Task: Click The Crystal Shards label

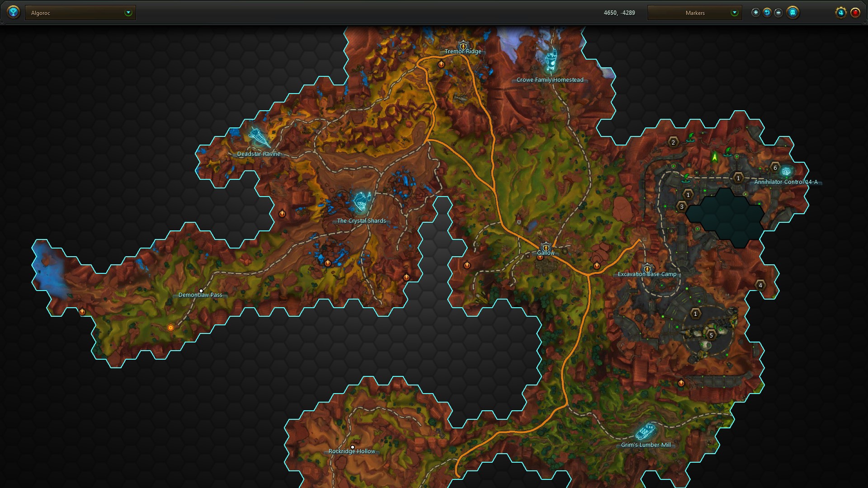Action: [362, 221]
